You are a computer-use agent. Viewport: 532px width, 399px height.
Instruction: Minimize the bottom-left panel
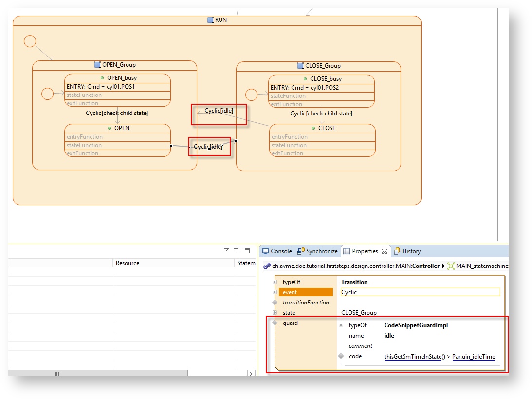coord(236,250)
